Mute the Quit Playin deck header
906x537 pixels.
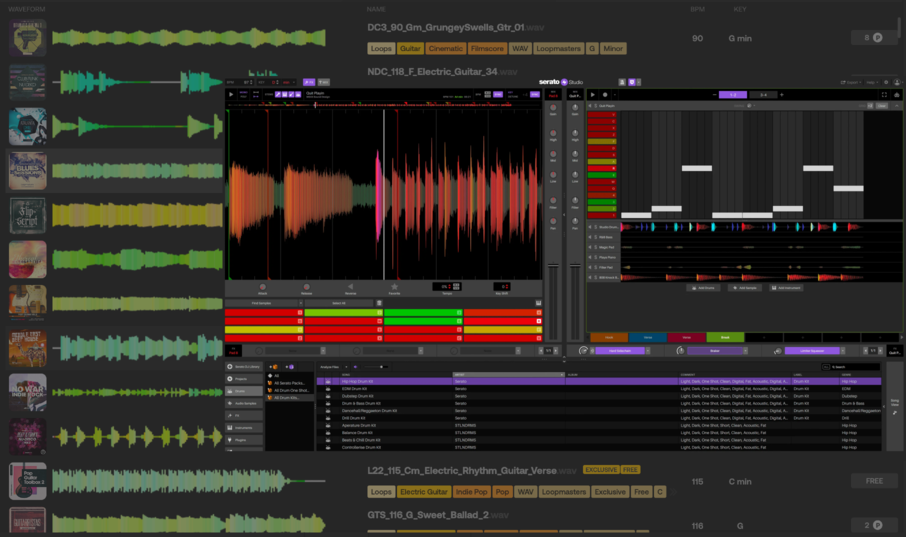click(x=591, y=105)
